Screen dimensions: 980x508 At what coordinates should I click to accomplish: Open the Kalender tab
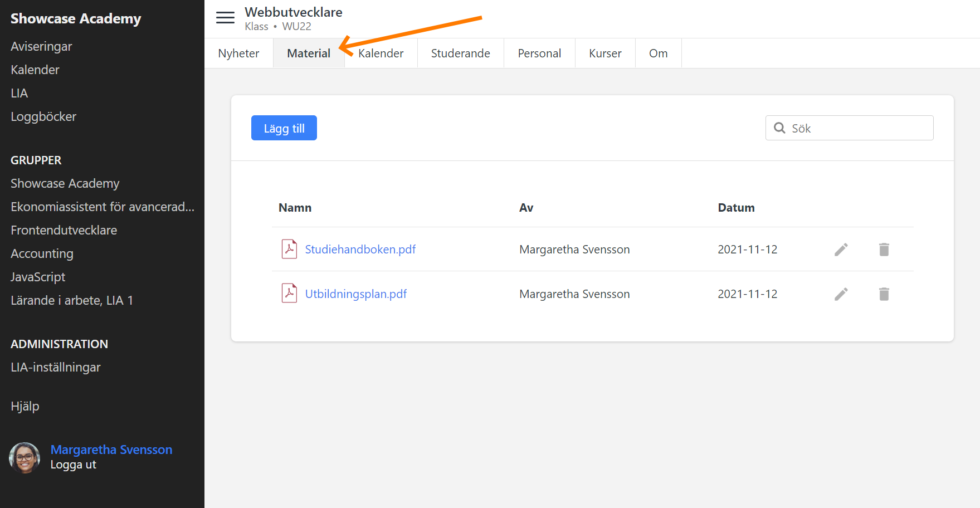point(381,53)
